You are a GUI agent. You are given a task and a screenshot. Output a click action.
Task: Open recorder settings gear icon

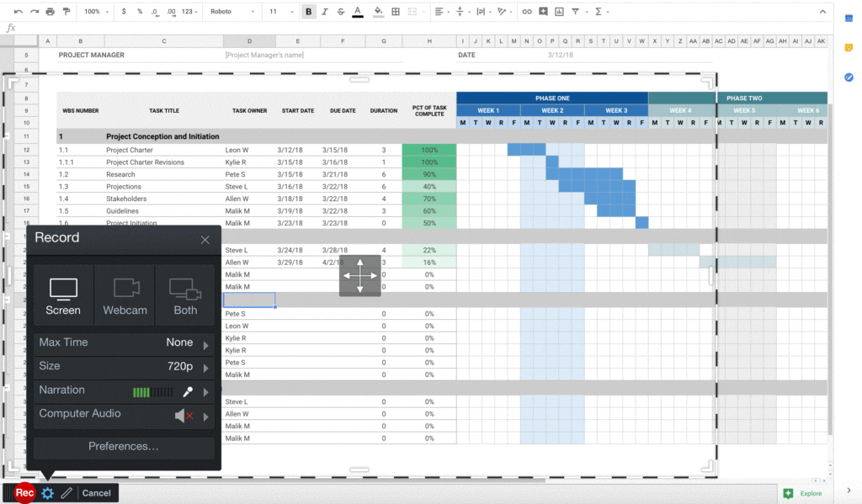[x=48, y=493]
